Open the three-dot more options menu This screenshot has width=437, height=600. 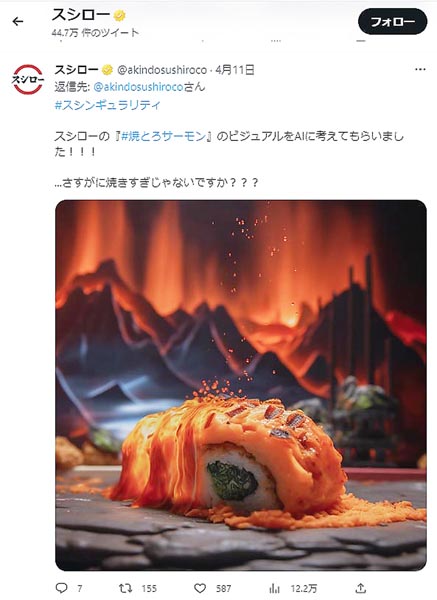coord(420,69)
